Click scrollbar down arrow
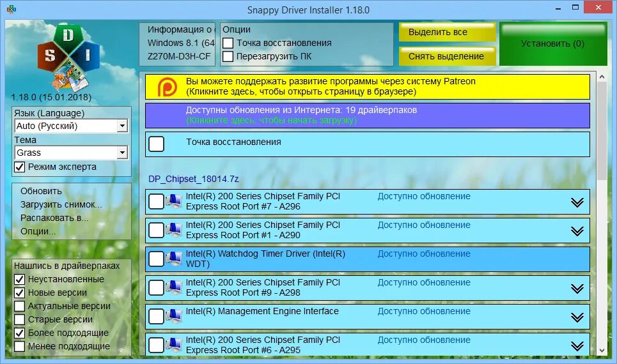Viewport: 617px width, 364px height. (x=602, y=350)
